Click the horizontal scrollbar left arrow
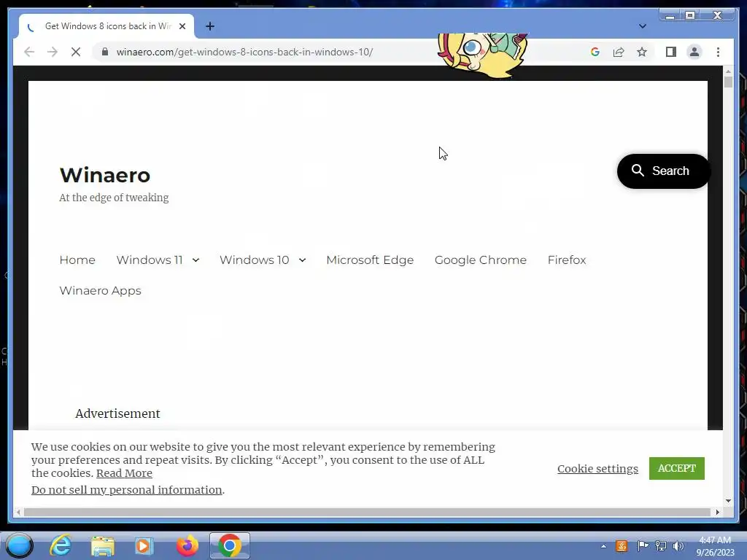 click(18, 513)
